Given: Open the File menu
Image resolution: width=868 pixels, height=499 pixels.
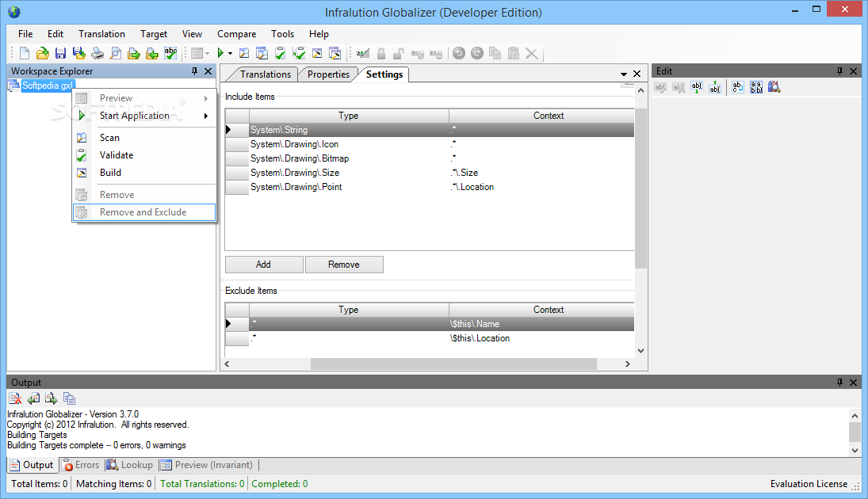Looking at the screenshot, I should pos(25,34).
